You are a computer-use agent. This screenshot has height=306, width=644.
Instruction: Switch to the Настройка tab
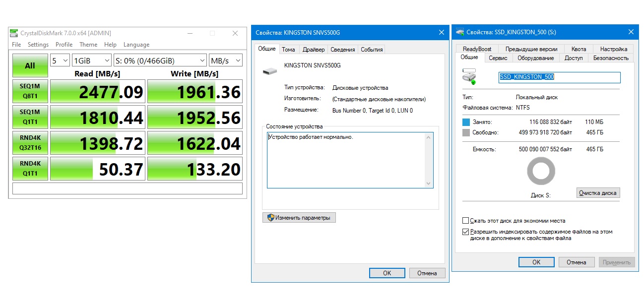(x=613, y=49)
